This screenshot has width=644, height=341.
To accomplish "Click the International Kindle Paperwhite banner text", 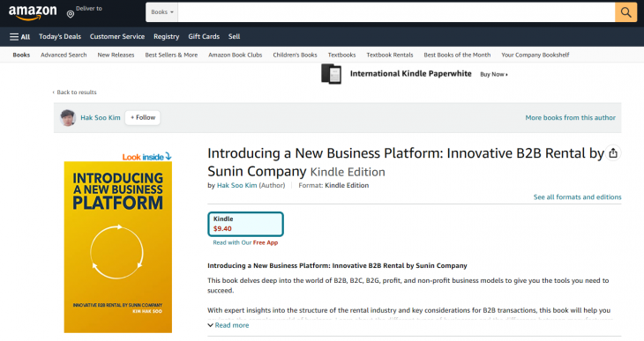I will [x=411, y=74].
